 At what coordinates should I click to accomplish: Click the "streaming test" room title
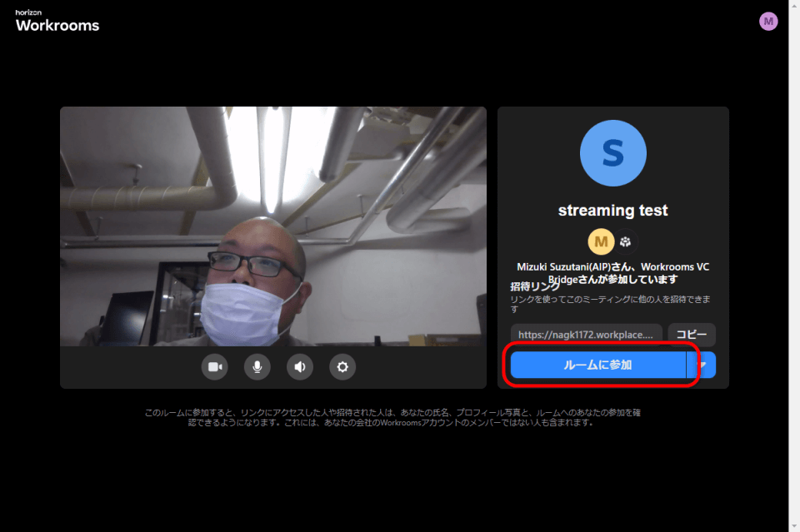pyautogui.click(x=612, y=211)
